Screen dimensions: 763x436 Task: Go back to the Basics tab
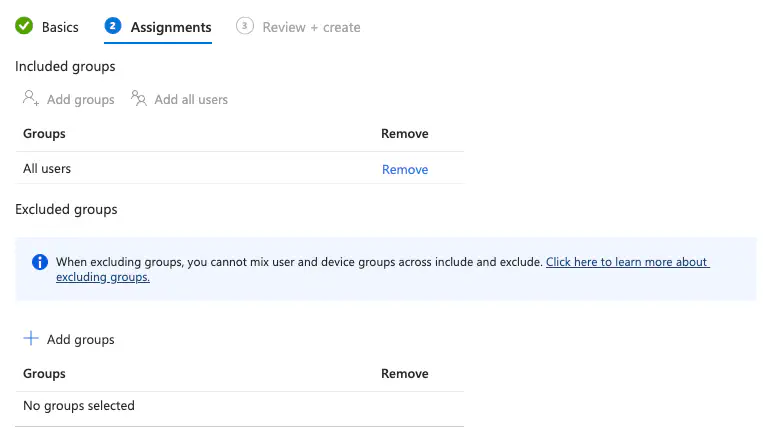tap(60, 27)
